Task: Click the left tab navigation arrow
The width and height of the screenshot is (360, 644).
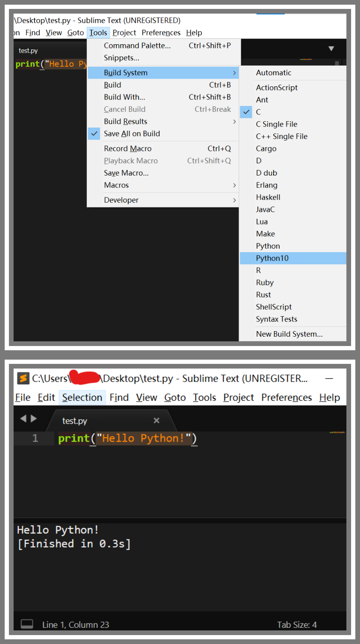Action: click(x=23, y=419)
